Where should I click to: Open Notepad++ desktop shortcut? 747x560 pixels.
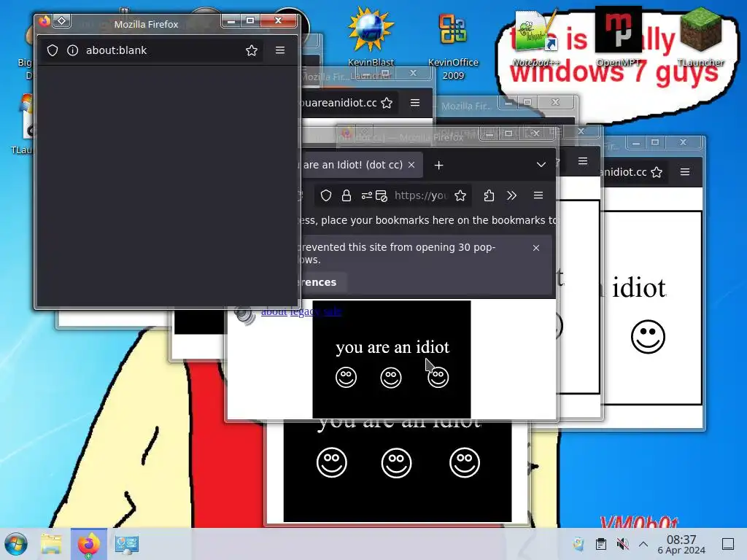click(x=536, y=38)
